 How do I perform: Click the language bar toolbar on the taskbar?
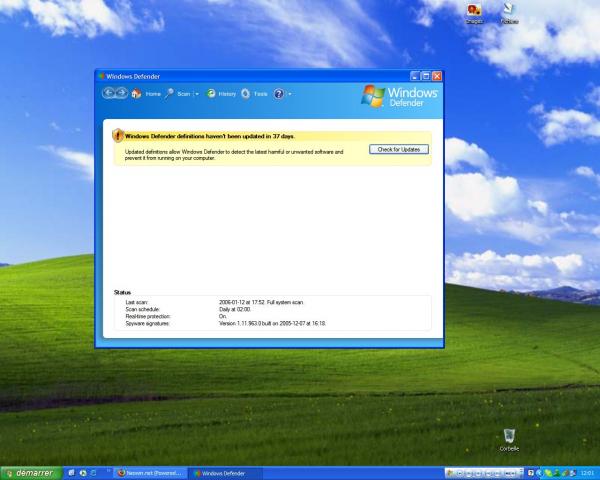coord(484,473)
